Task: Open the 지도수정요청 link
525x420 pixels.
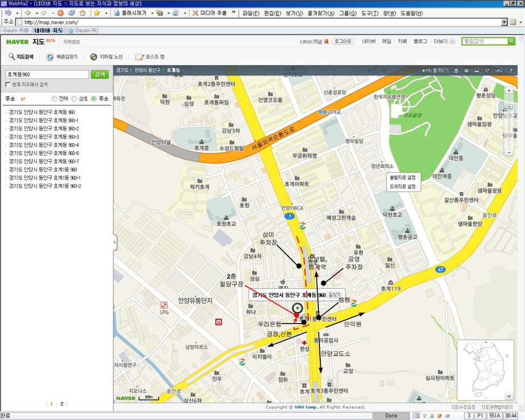Action: click(x=463, y=407)
